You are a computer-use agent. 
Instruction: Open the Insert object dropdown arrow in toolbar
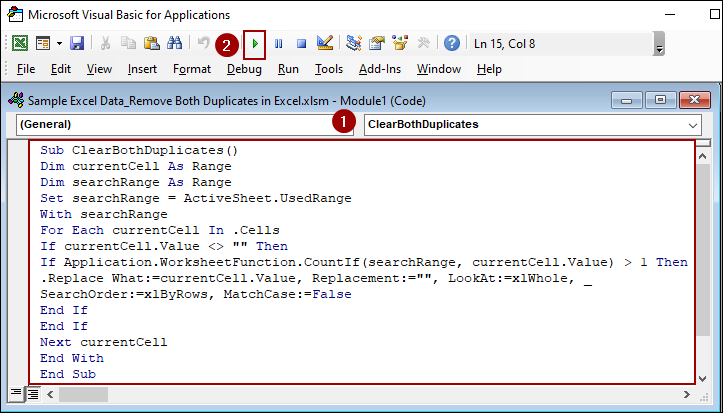(x=59, y=44)
